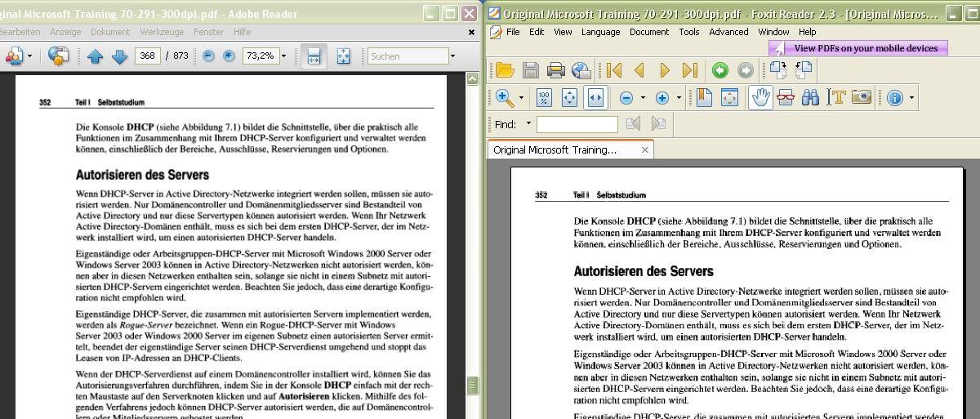Image resolution: width=980 pixels, height=419 pixels.
Task: Click the full screen view icon in Foxit
Action: pos(729,98)
